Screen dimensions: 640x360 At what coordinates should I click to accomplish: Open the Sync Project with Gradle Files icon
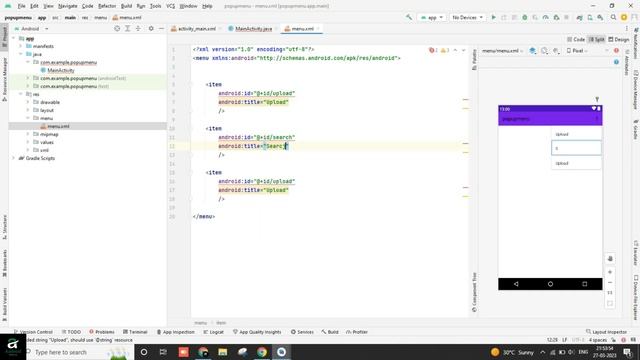[580, 18]
